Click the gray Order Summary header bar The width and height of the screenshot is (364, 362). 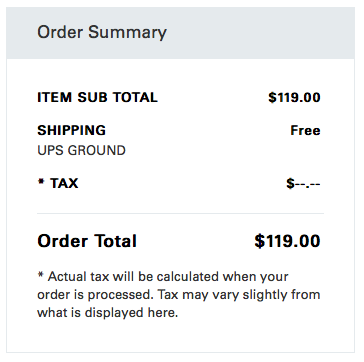[x=180, y=33]
